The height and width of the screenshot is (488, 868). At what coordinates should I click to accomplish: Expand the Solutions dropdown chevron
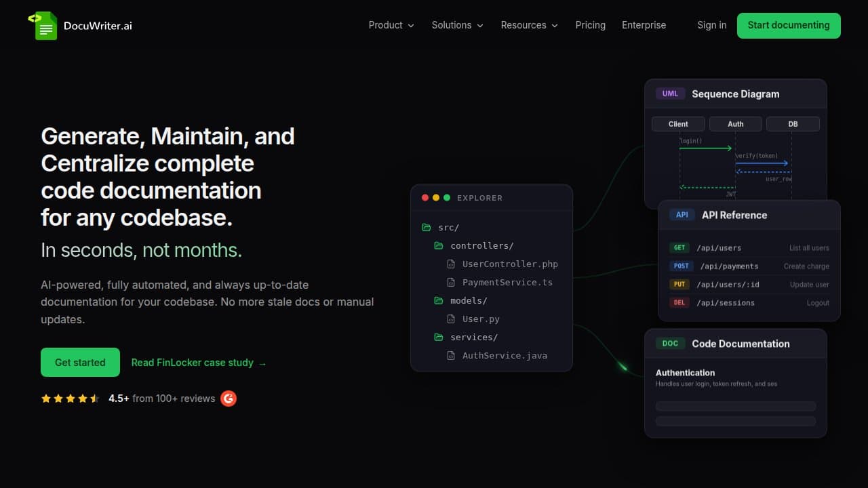click(480, 26)
